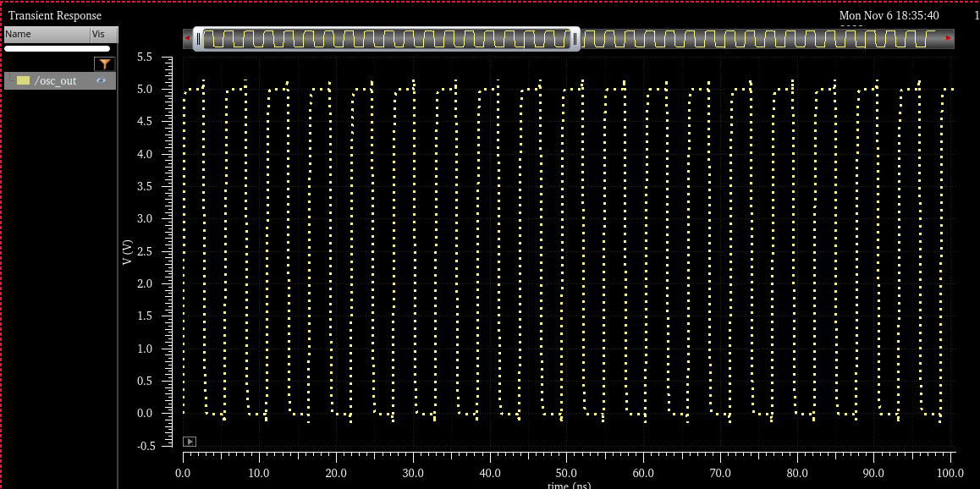Click the small play icon at graph bottom-left
The image size is (980, 489).
coord(190,442)
